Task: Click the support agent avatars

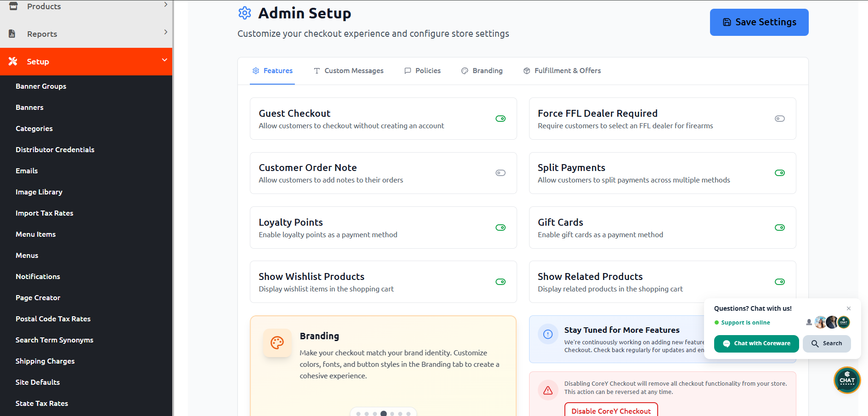Action: point(832,322)
